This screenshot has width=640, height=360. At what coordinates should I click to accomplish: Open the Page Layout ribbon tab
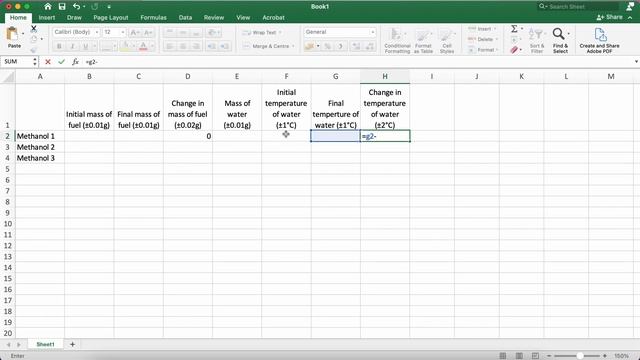click(111, 18)
